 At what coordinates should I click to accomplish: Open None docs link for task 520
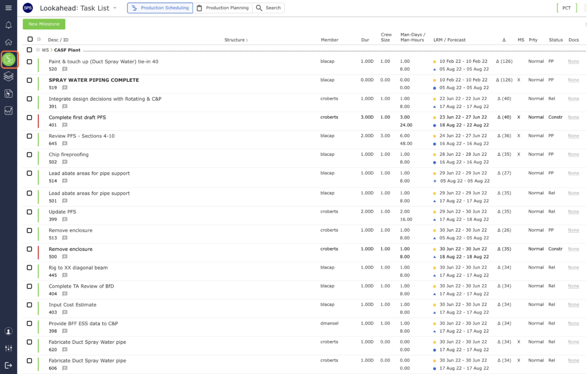coord(573,61)
